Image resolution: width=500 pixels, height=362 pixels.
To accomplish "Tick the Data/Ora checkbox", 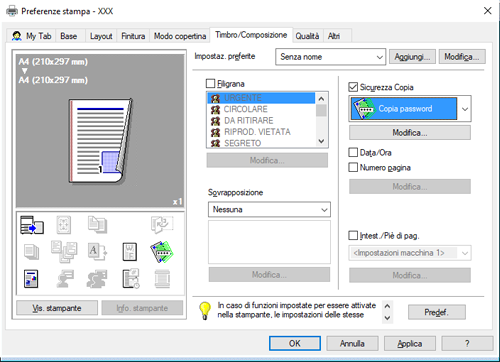I will (x=353, y=152).
